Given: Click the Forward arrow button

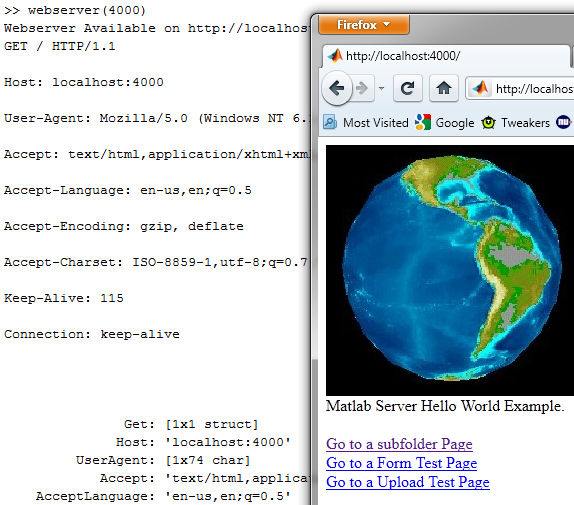Looking at the screenshot, I should (362, 88).
